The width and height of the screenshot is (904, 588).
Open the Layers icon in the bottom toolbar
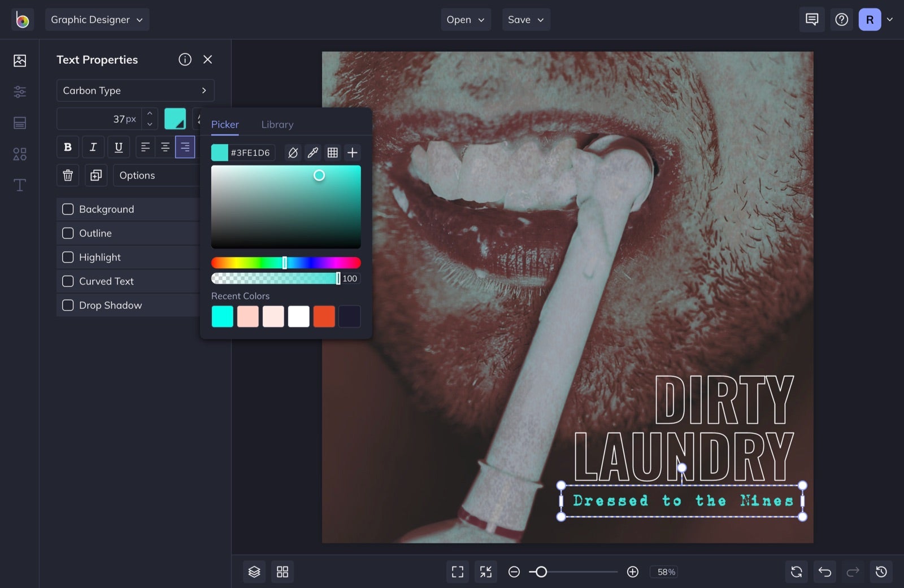(254, 572)
